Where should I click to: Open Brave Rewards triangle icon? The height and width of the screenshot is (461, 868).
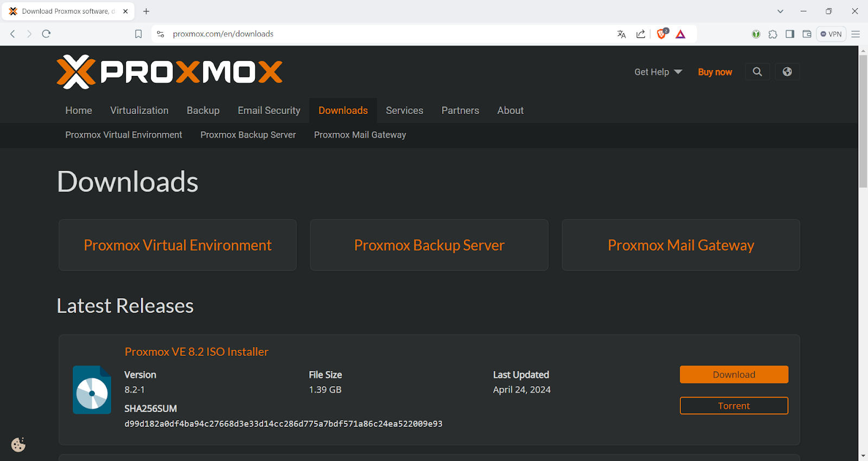[681, 34]
